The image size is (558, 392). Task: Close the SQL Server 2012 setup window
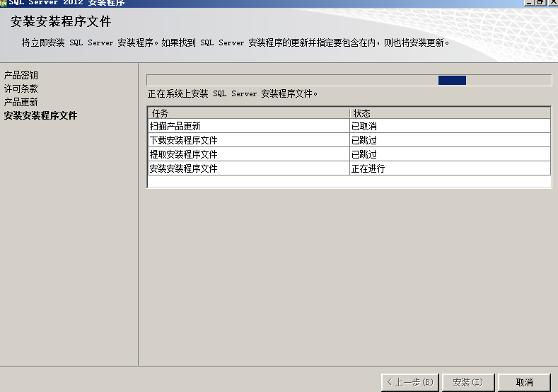pos(552,2)
